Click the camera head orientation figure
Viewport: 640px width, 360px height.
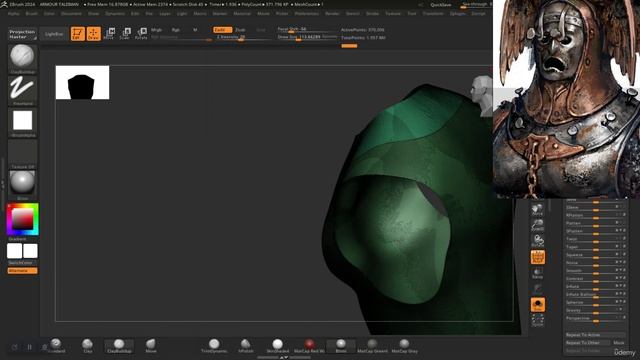point(482,96)
